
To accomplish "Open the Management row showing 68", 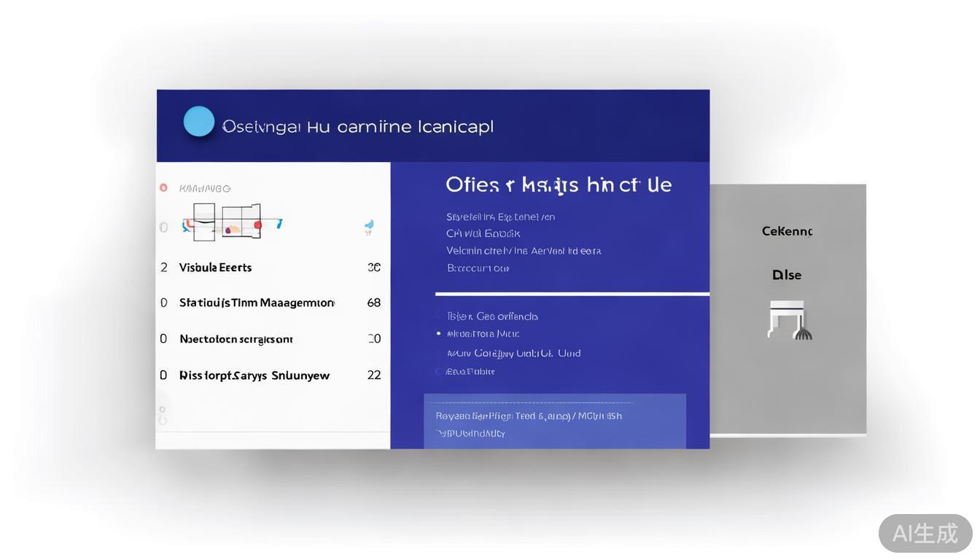I will pos(257,303).
